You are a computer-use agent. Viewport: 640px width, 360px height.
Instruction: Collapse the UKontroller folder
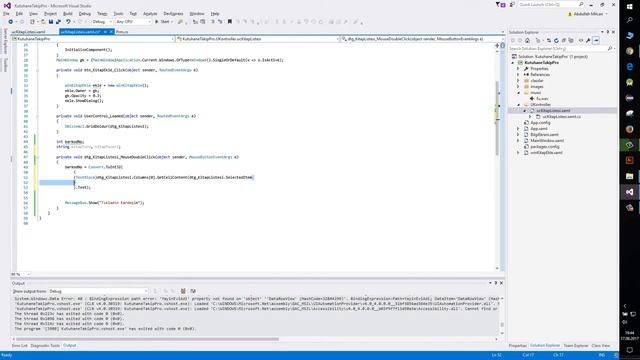519,104
